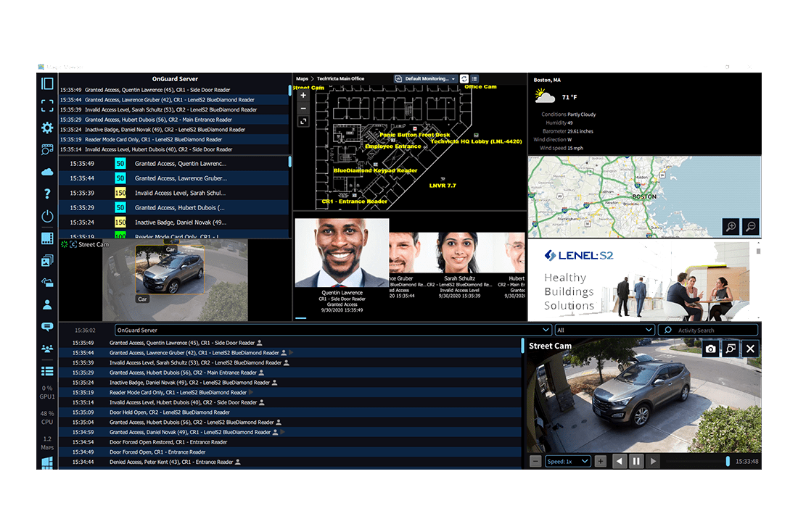Open the settings gear in sidebar
Image resolution: width=798 pixels, height=532 pixels.
coord(47,128)
